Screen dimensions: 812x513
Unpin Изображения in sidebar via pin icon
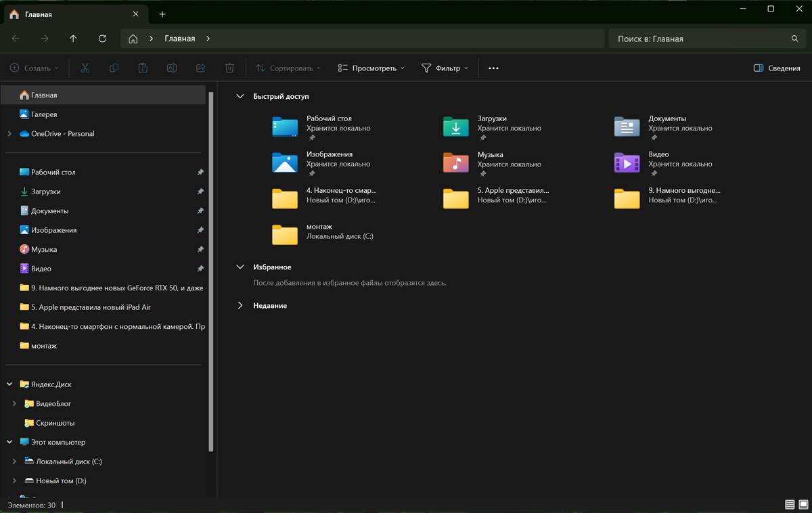(x=200, y=230)
